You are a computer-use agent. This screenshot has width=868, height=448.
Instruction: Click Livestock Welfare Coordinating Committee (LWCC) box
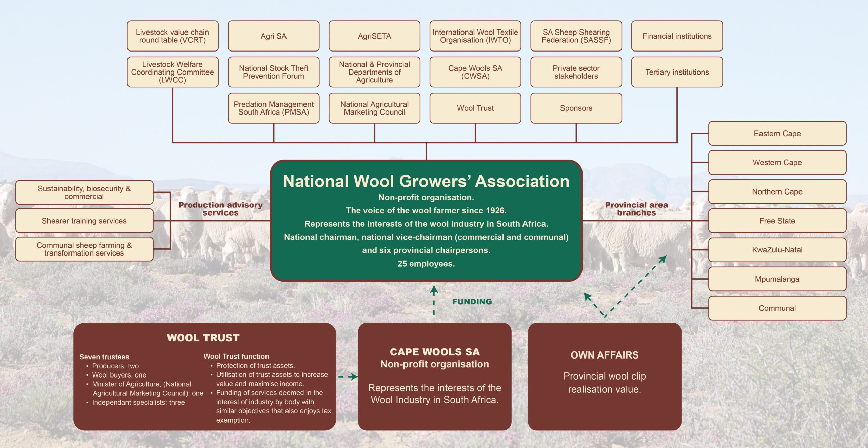(173, 72)
